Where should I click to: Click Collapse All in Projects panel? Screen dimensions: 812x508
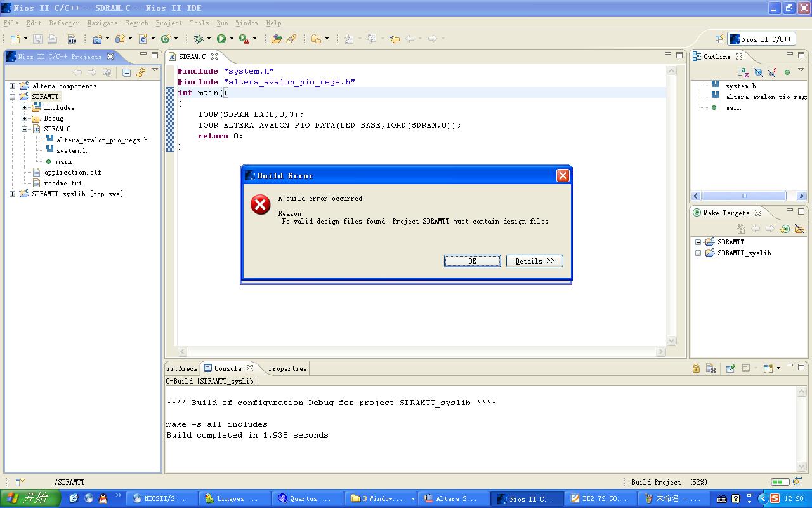126,72
